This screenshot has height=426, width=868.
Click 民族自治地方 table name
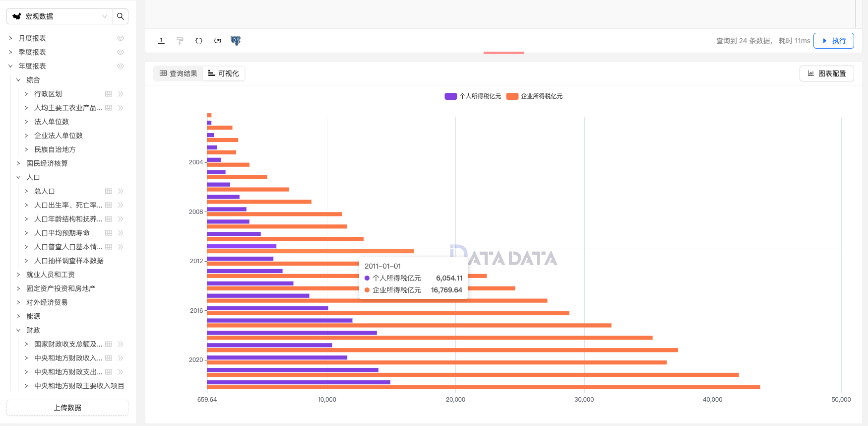tap(55, 149)
